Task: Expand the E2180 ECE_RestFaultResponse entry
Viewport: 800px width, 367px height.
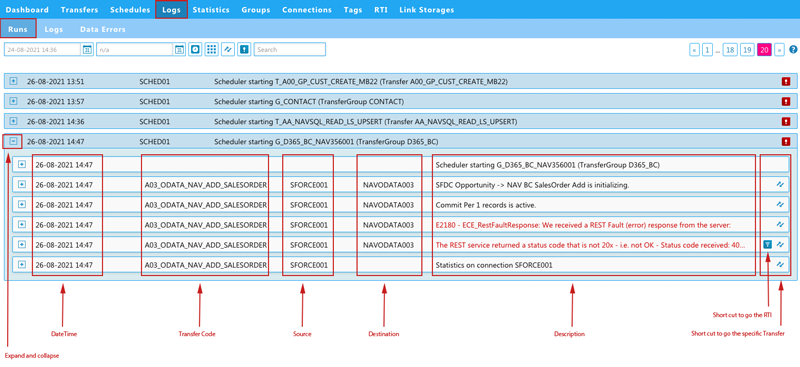Action: tap(21, 224)
